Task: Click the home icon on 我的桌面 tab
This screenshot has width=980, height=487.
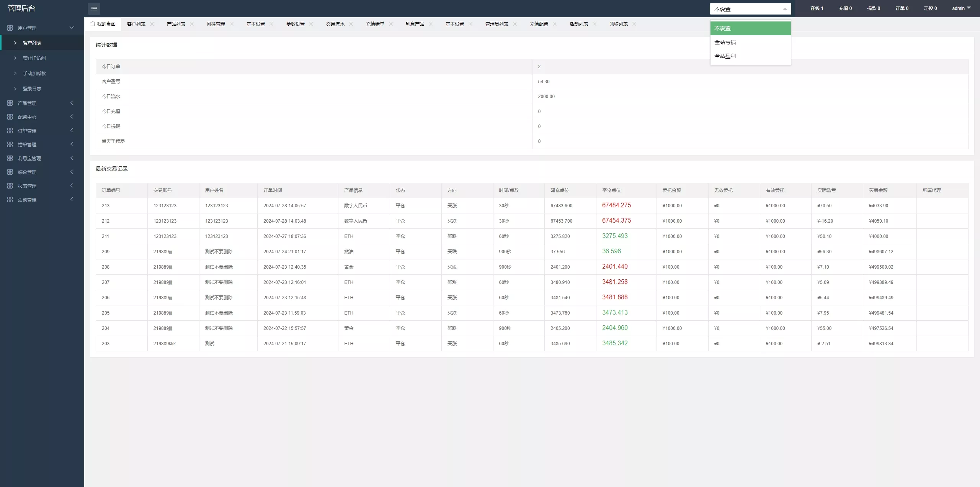Action: (x=92, y=24)
